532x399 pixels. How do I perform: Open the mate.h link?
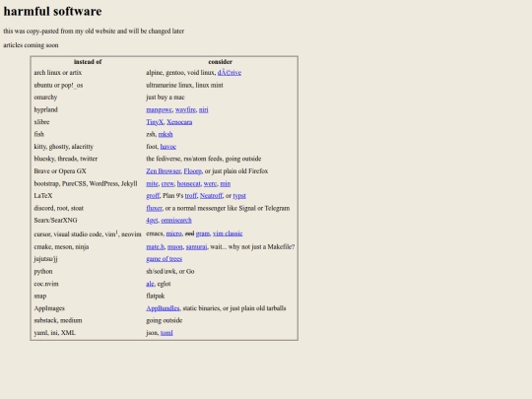156,246
